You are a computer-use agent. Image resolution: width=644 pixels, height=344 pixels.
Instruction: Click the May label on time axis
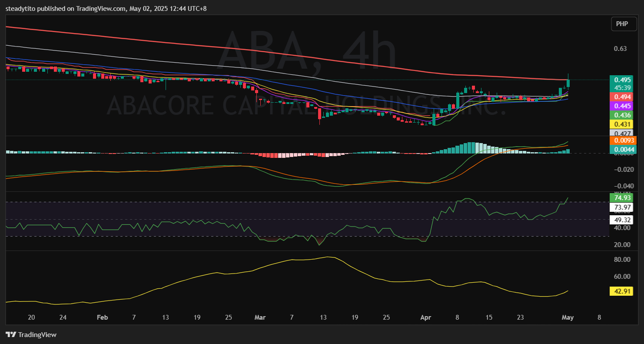(568, 317)
